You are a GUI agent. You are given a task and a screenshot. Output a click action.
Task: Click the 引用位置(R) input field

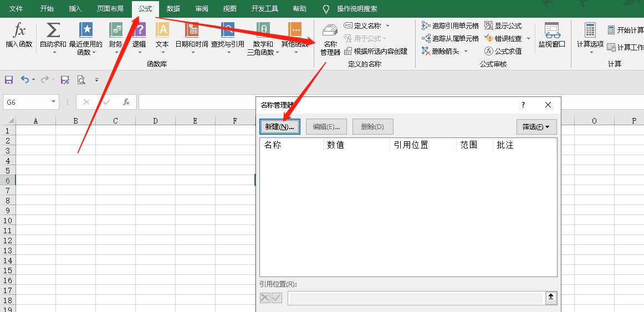tap(416, 298)
